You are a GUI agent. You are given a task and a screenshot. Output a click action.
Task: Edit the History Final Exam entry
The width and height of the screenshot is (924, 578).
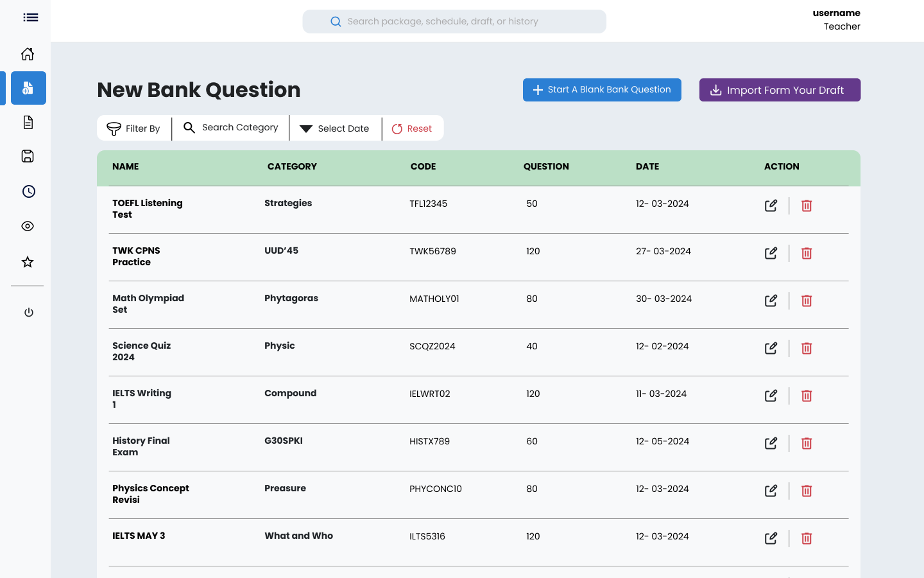[771, 443]
